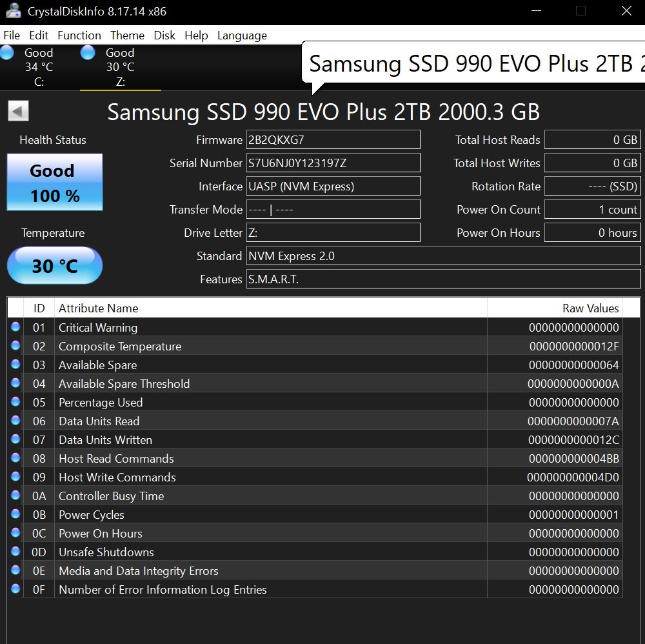Switch to the Z: drive tab

(x=120, y=67)
